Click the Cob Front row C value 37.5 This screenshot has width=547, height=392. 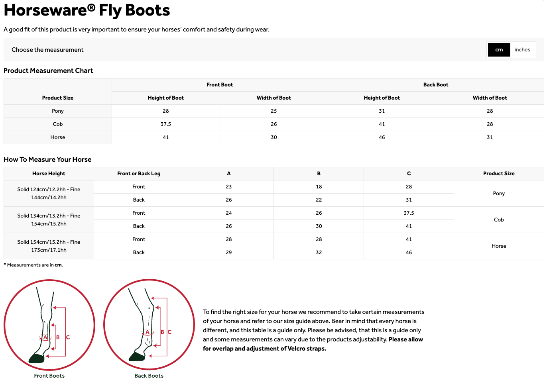[409, 213]
